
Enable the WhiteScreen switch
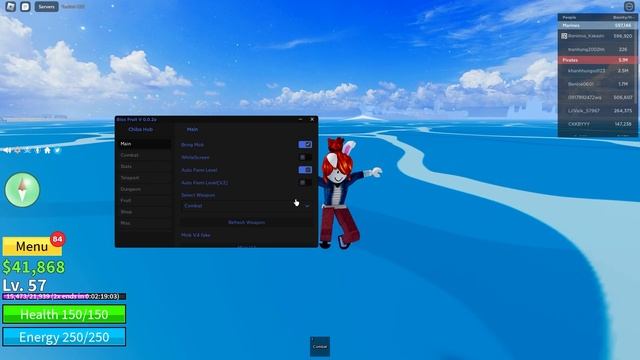pyautogui.click(x=305, y=157)
